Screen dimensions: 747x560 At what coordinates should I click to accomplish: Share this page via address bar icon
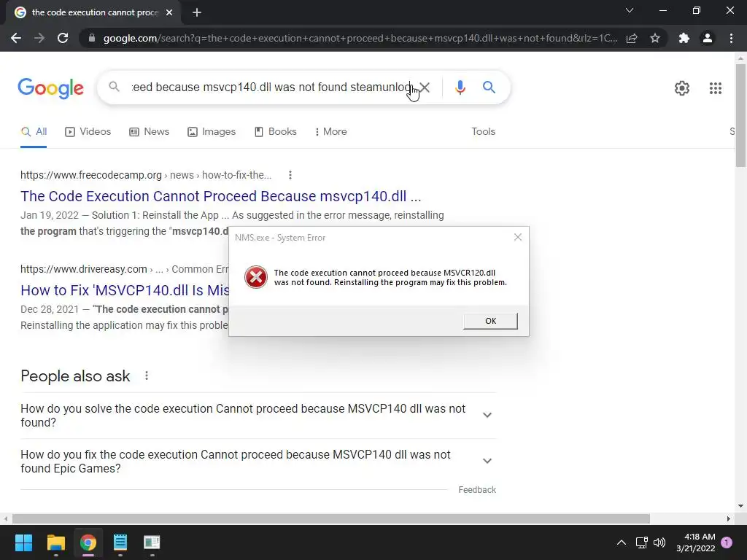(632, 38)
